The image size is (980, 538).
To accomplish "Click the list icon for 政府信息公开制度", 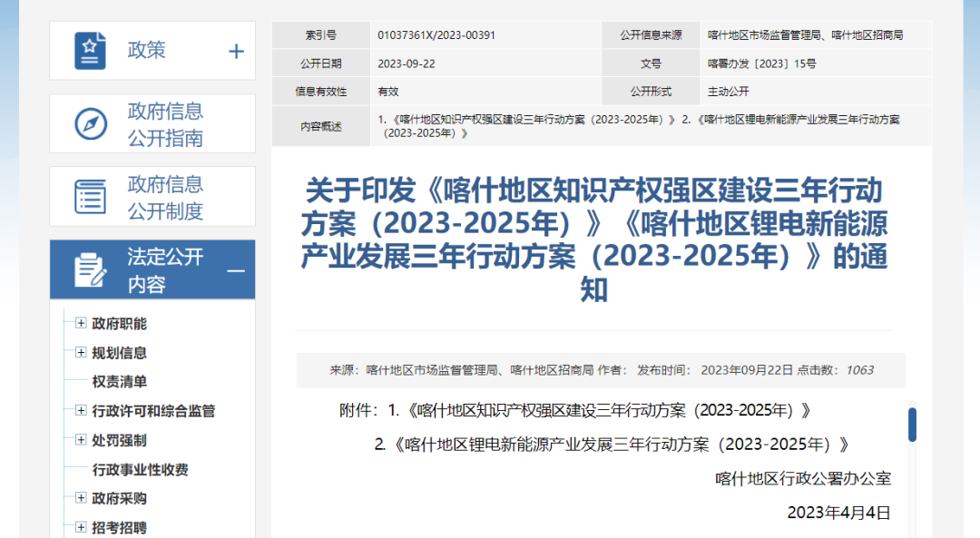I will (91, 197).
